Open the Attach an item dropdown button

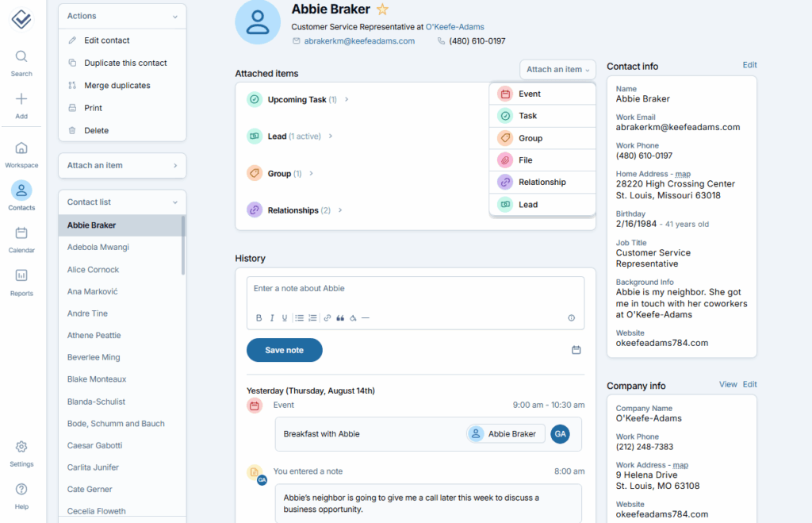558,70
